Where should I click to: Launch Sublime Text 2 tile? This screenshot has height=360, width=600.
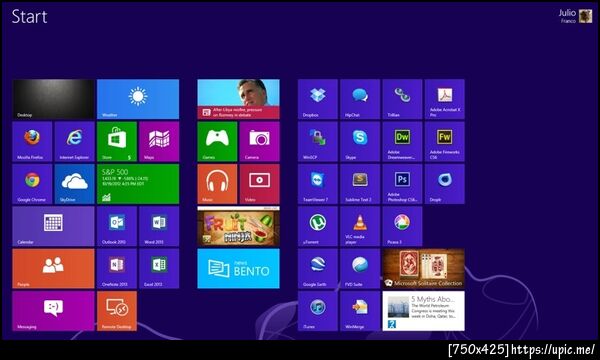(360, 184)
